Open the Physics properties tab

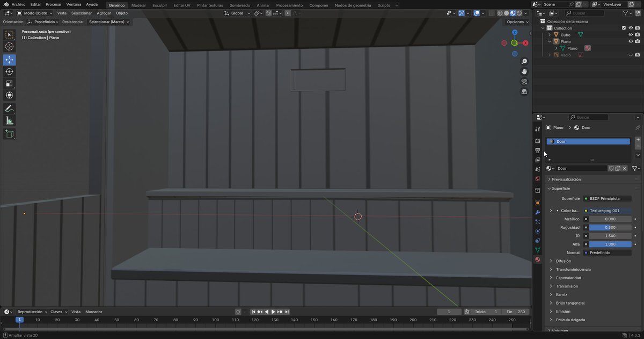click(x=537, y=231)
